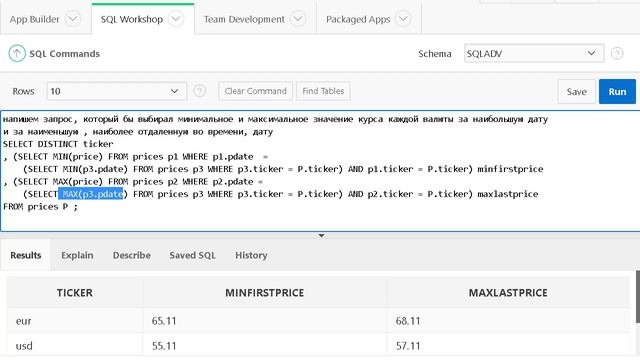Viewport: 640px width, 360px height.
Task: Click the help icon next to Schema
Action: [x=617, y=53]
